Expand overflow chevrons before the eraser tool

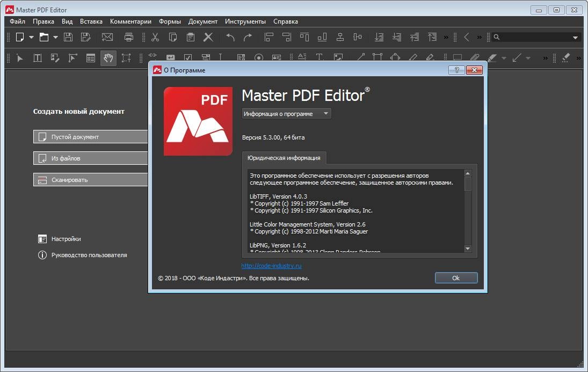545,58
